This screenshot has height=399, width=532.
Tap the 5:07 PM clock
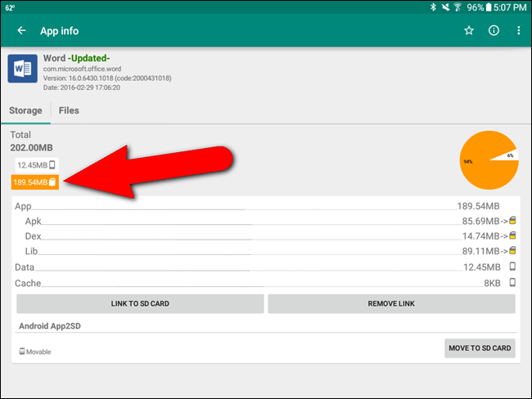click(x=510, y=7)
